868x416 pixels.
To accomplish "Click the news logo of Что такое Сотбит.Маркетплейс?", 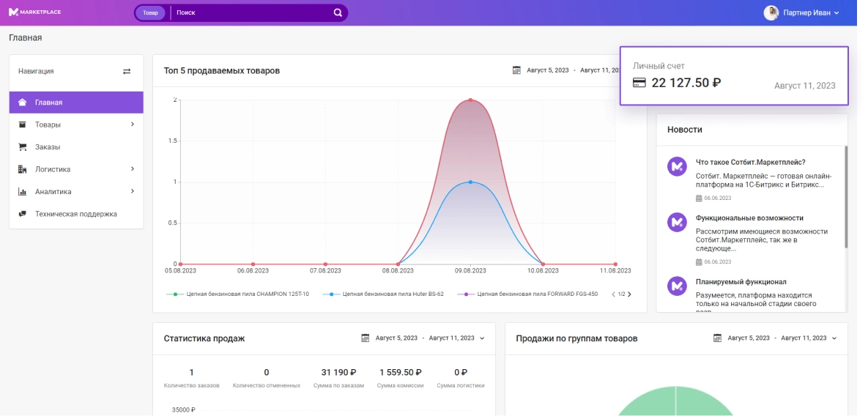I will (x=677, y=166).
